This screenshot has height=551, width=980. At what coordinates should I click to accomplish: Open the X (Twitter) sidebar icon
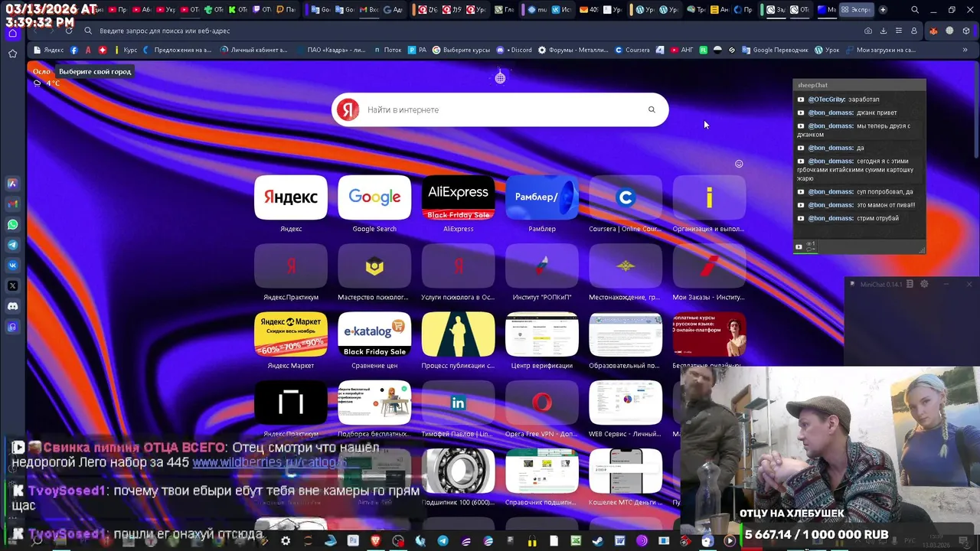[12, 285]
